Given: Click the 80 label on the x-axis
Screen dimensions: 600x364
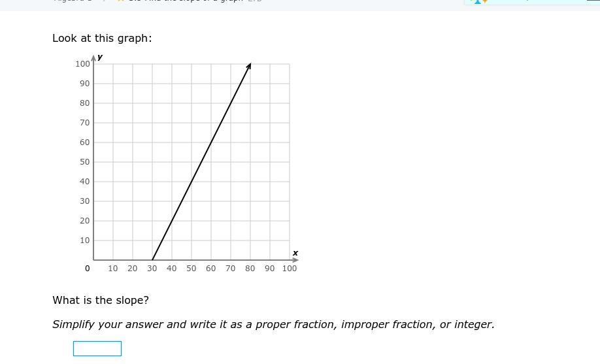Looking at the screenshot, I should 250,269.
